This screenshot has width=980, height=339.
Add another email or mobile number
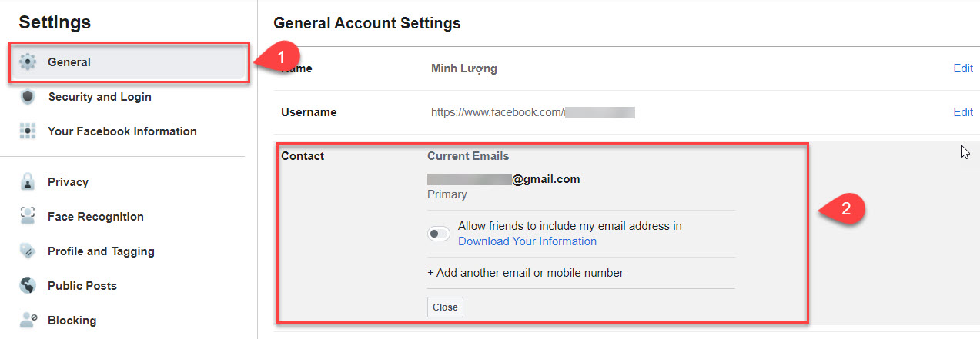(x=525, y=273)
